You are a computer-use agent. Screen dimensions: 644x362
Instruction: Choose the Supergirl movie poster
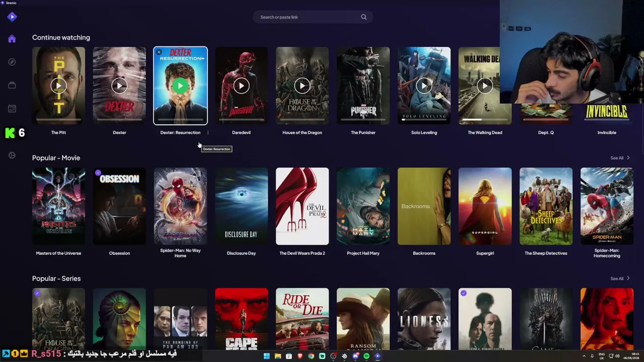(485, 206)
